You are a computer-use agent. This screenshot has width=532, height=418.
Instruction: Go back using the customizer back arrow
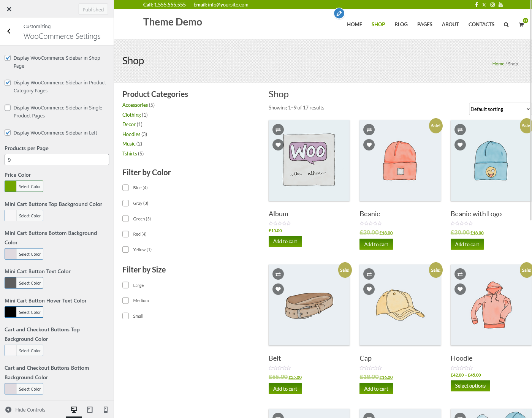(x=9, y=31)
